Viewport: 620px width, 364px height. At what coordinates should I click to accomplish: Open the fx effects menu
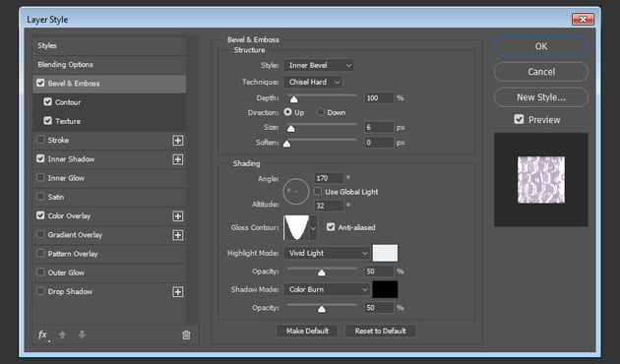(43, 335)
